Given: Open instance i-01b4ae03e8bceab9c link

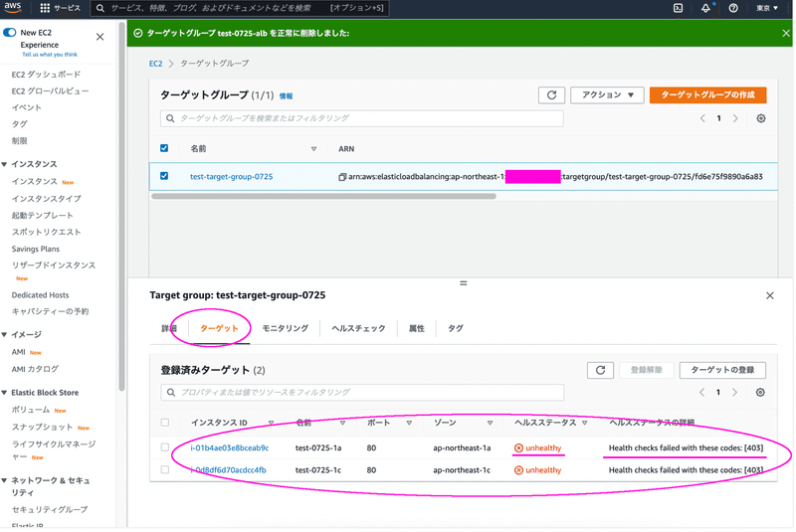Looking at the screenshot, I should pyautogui.click(x=230, y=447).
